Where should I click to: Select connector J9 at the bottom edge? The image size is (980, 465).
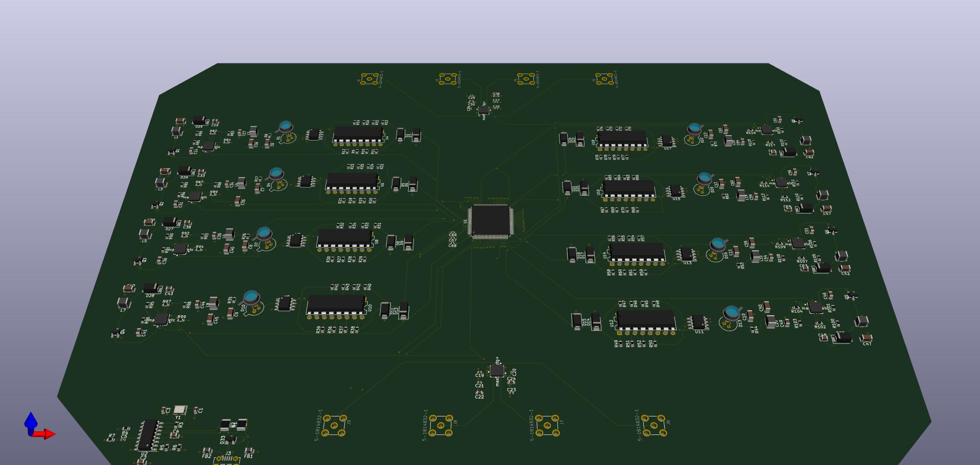coord(335,426)
